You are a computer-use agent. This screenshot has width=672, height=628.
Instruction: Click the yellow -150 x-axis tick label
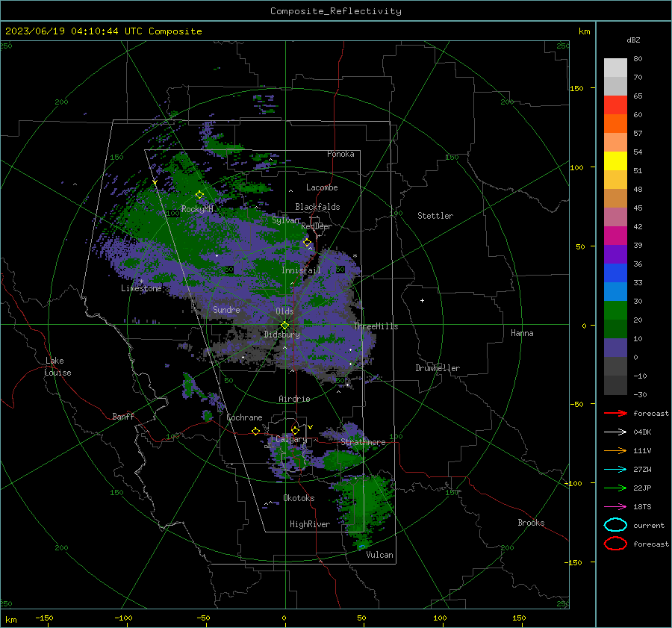[44, 618]
